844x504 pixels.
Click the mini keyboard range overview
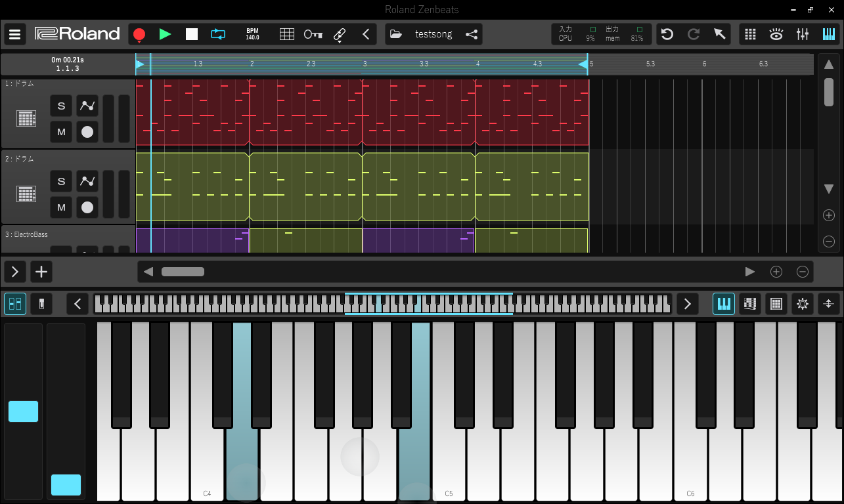(382, 304)
